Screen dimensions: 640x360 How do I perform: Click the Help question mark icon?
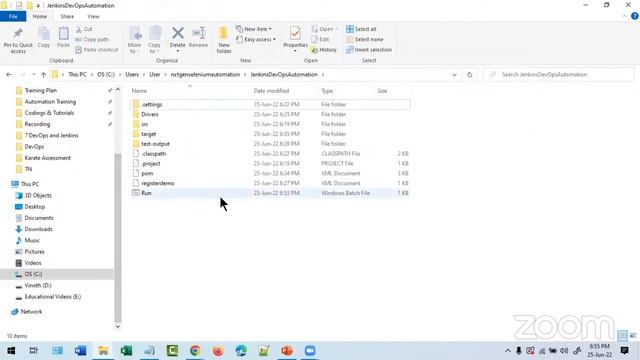(634, 16)
